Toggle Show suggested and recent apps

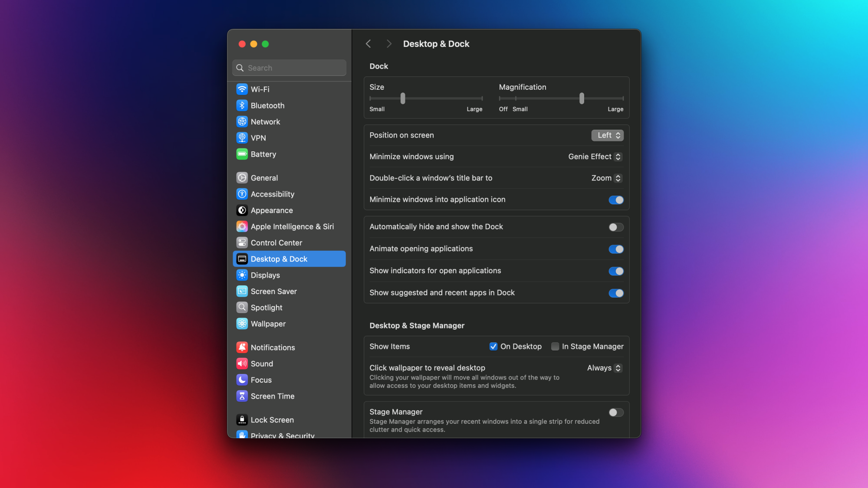click(616, 293)
